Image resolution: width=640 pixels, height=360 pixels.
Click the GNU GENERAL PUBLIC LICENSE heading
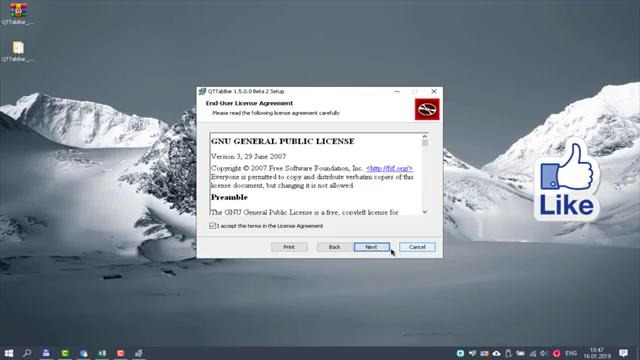[x=282, y=141]
